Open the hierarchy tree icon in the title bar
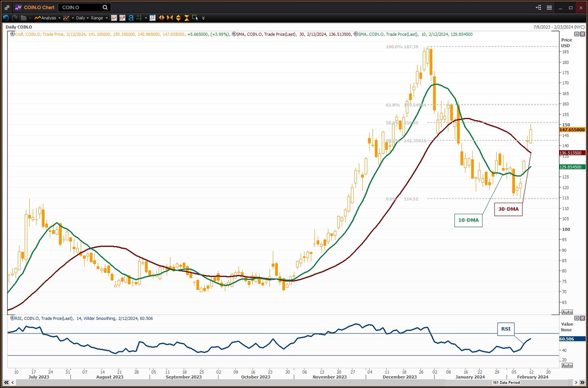The image size is (588, 388). tap(538, 7)
